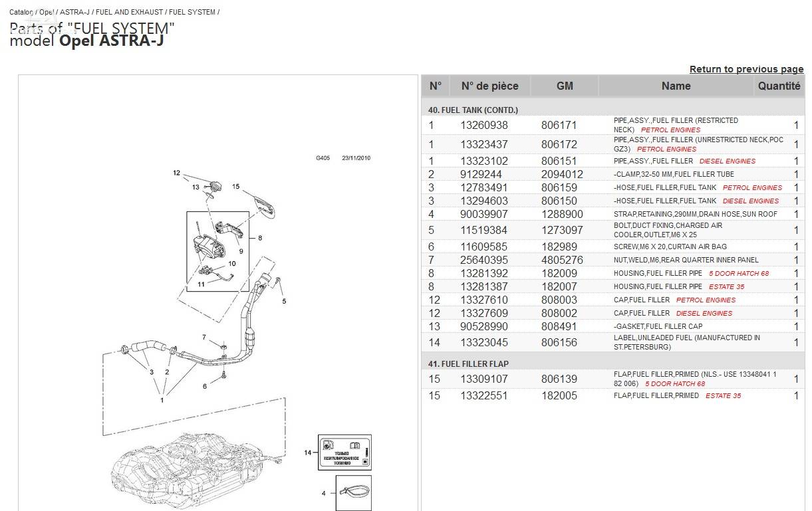
Task: Click the unleaded fuel label illustration in the diagram
Action: tap(344, 452)
